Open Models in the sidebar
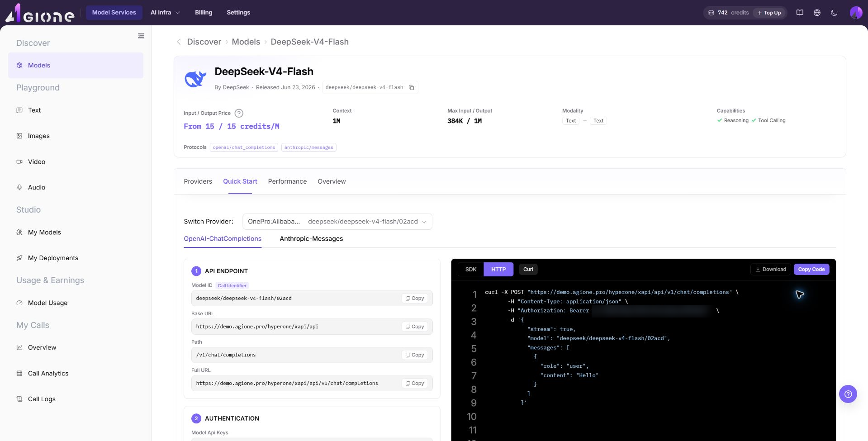868x441 pixels. pos(76,65)
